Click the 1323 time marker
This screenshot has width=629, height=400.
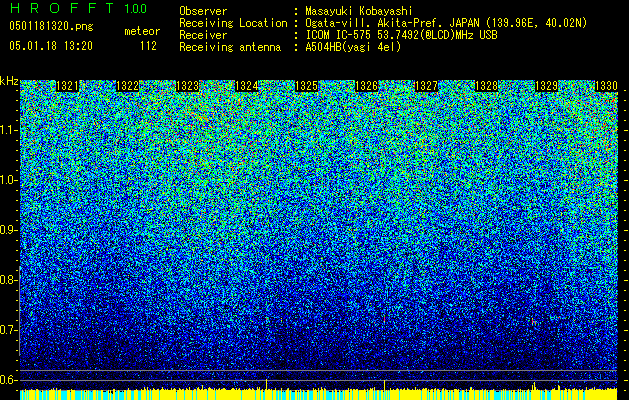187,86
